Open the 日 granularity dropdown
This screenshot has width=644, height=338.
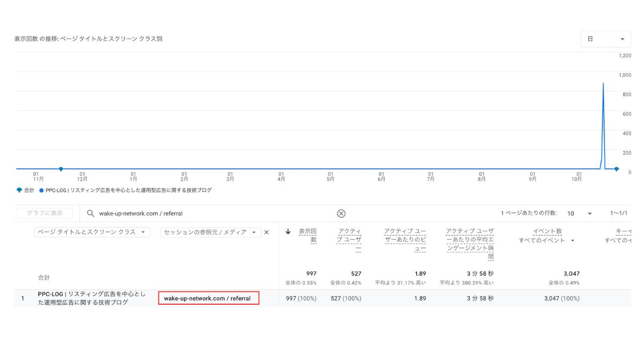tap(605, 39)
